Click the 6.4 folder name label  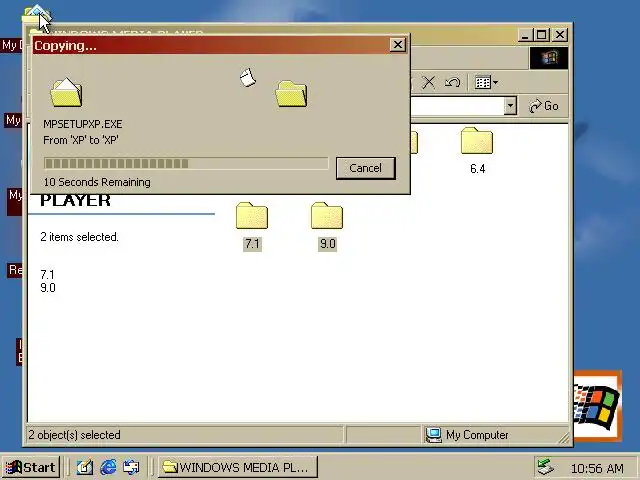click(478, 169)
